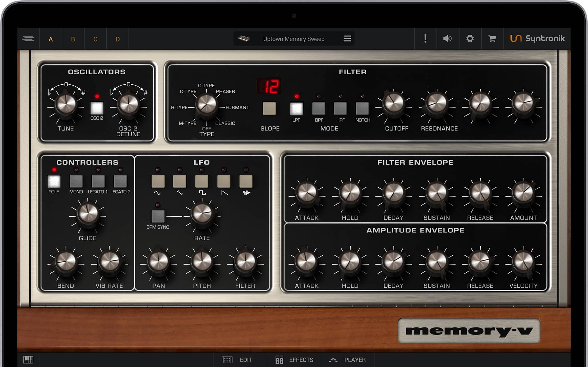The width and height of the screenshot is (588, 367).
Task: Select the sine wave LFO button
Action: coord(158,181)
